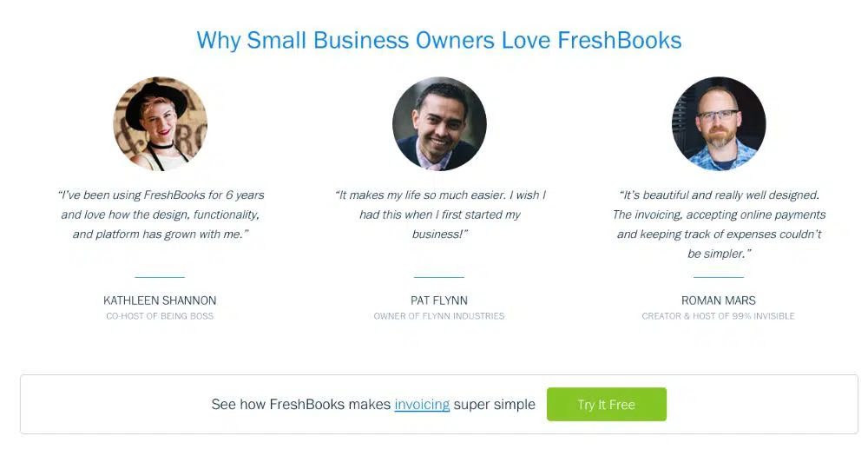Select Roman Mars's testimonial quote
The image size is (868, 456).
[x=719, y=224]
